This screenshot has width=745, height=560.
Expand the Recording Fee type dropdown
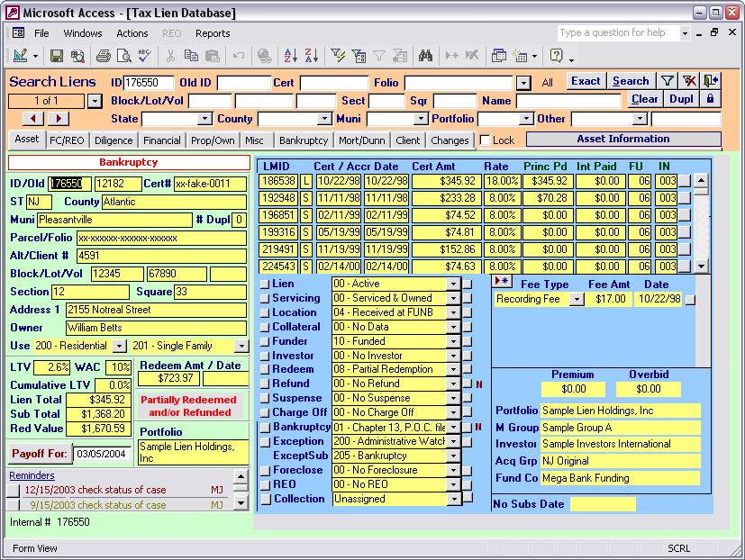click(x=577, y=299)
